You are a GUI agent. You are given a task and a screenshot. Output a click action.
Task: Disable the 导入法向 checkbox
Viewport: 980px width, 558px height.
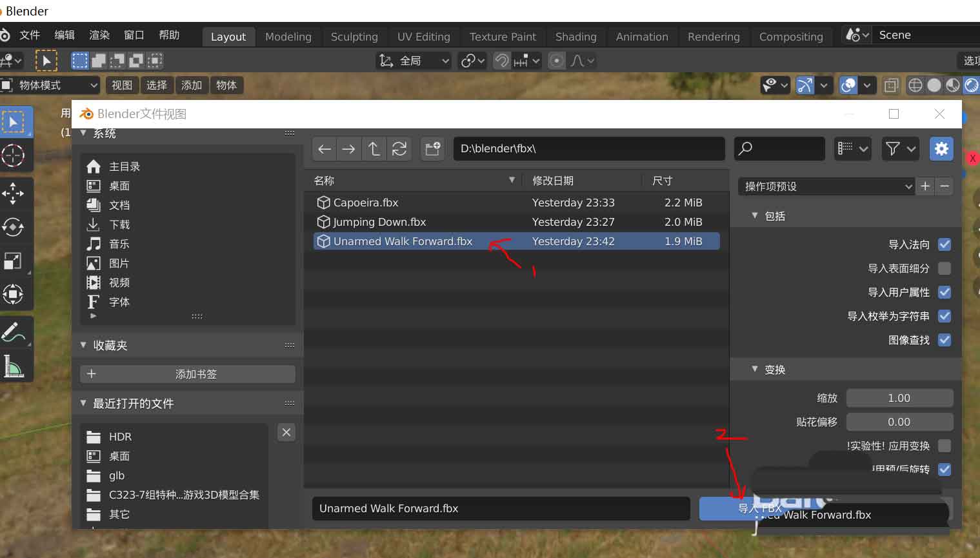[x=945, y=244]
